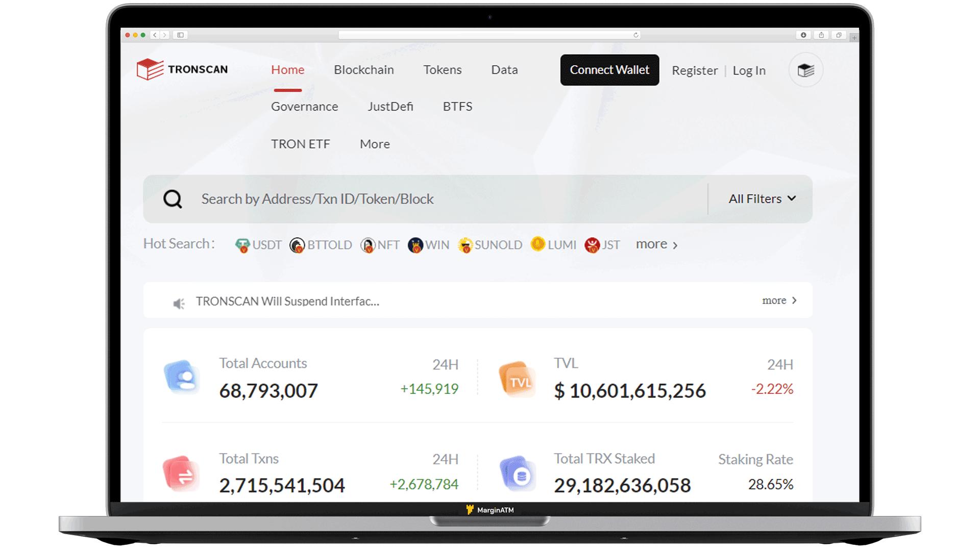The image size is (980, 551).
Task: Click the Staking Rate label
Action: tap(755, 460)
